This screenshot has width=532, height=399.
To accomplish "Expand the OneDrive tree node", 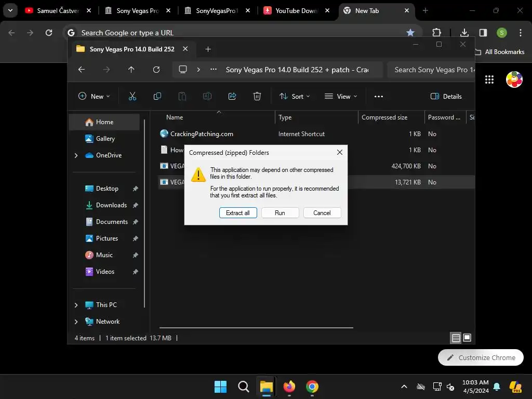I will click(x=76, y=155).
